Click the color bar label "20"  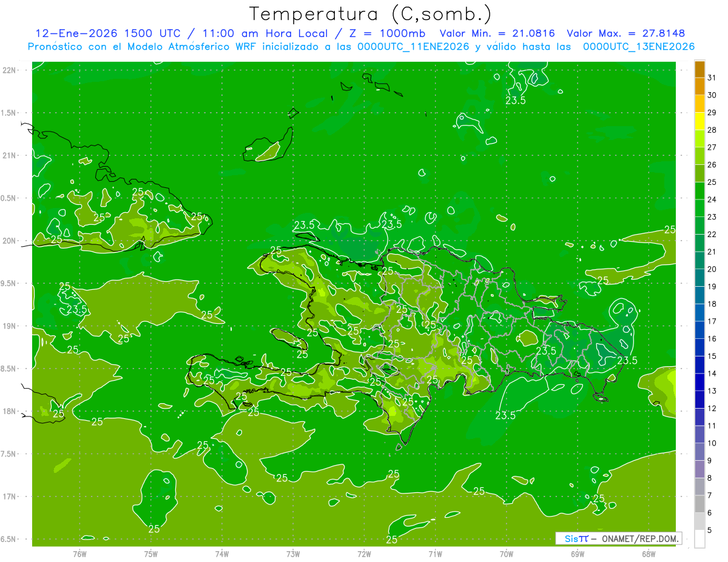pyautogui.click(x=712, y=269)
